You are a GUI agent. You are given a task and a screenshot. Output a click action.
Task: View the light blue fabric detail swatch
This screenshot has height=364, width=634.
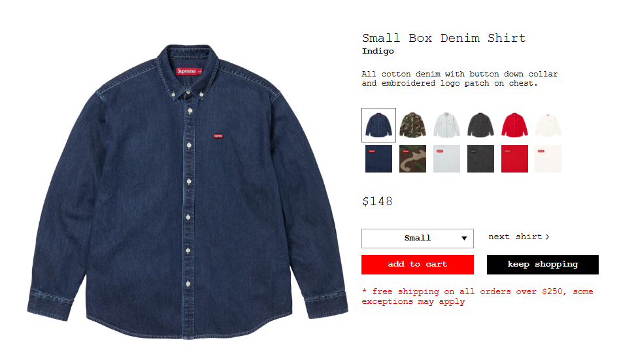[446, 159]
